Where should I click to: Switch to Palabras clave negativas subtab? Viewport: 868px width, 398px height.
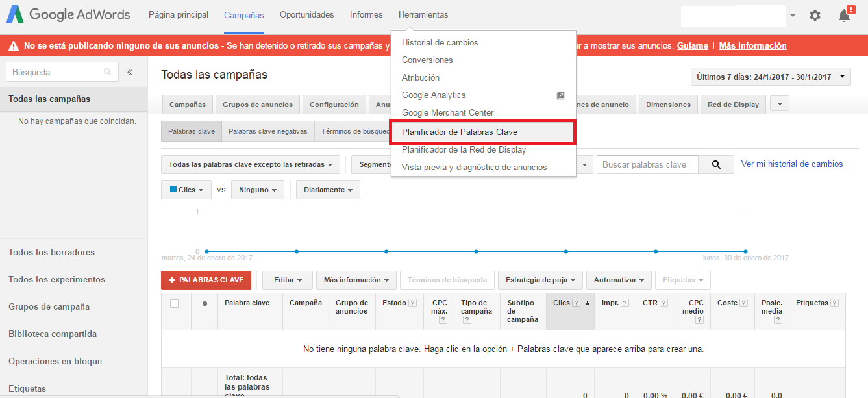pyautogui.click(x=268, y=131)
